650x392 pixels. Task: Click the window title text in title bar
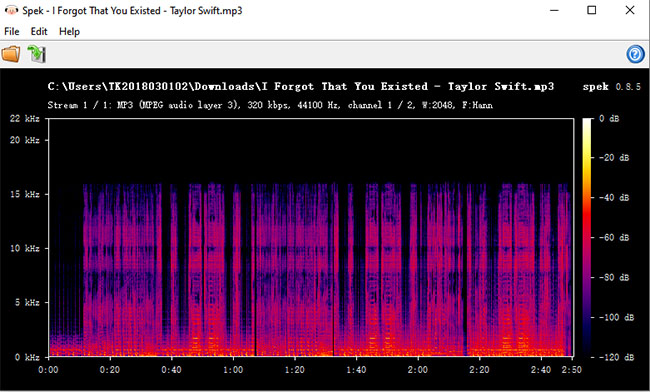click(x=132, y=11)
